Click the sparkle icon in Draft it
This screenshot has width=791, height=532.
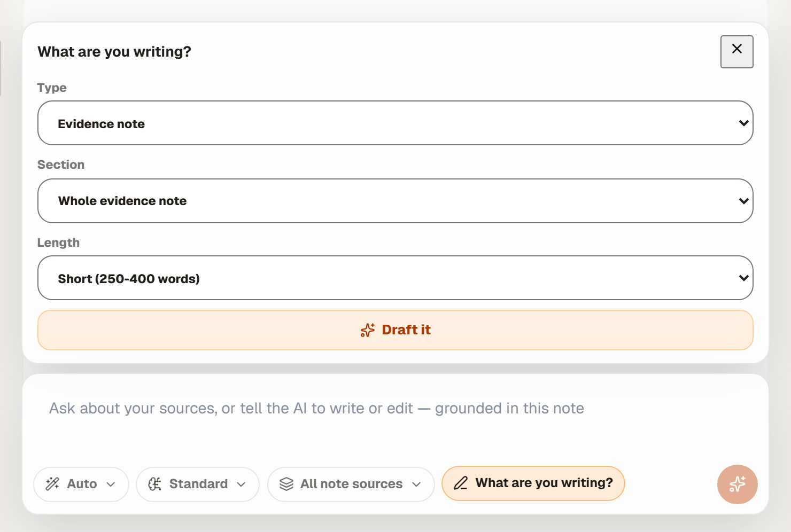click(x=368, y=330)
